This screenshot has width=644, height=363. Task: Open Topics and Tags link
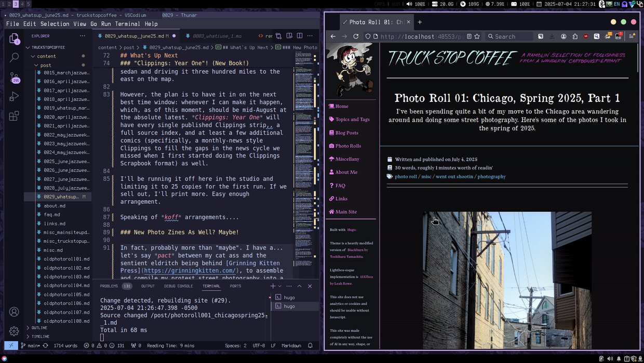pos(349,119)
